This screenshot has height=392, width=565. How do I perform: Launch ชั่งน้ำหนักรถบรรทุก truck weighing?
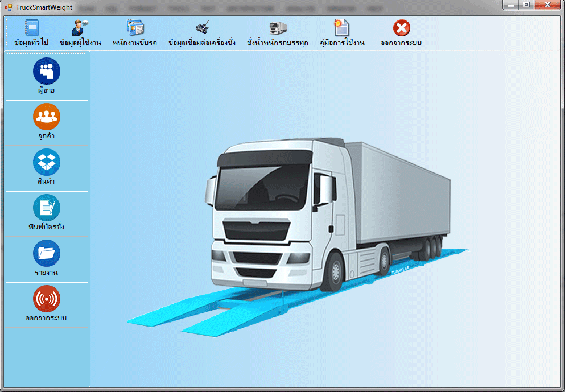coord(278,33)
